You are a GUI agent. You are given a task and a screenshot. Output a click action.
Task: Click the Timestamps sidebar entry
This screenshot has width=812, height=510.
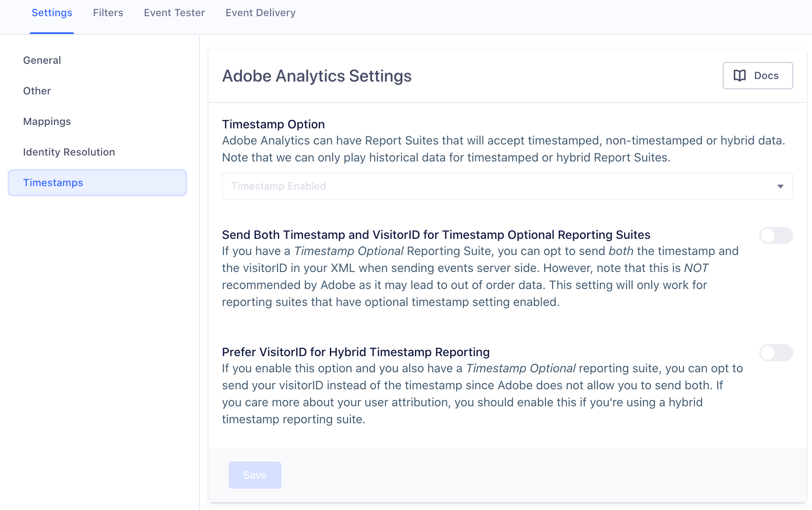(53, 182)
